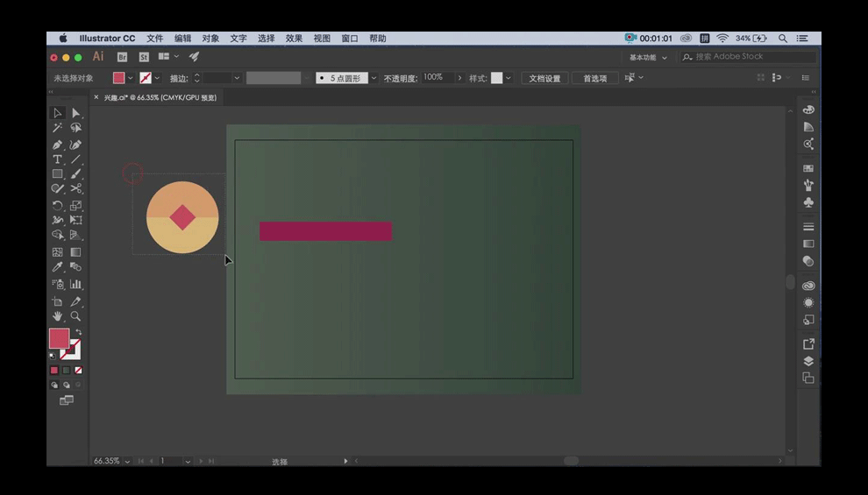The width and height of the screenshot is (868, 495).
Task: Open the 文件 menu
Action: coord(154,39)
